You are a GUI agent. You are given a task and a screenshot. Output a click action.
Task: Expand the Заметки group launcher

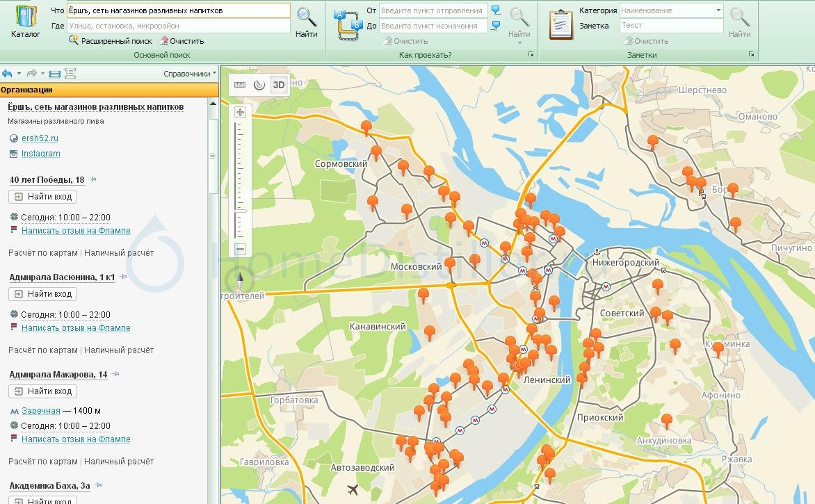pos(751,54)
